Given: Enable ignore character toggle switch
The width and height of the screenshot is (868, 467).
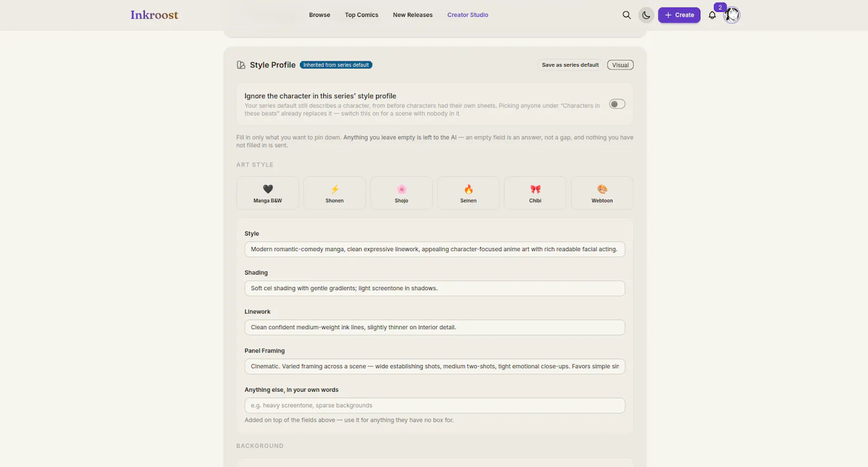Looking at the screenshot, I should click(x=617, y=104).
